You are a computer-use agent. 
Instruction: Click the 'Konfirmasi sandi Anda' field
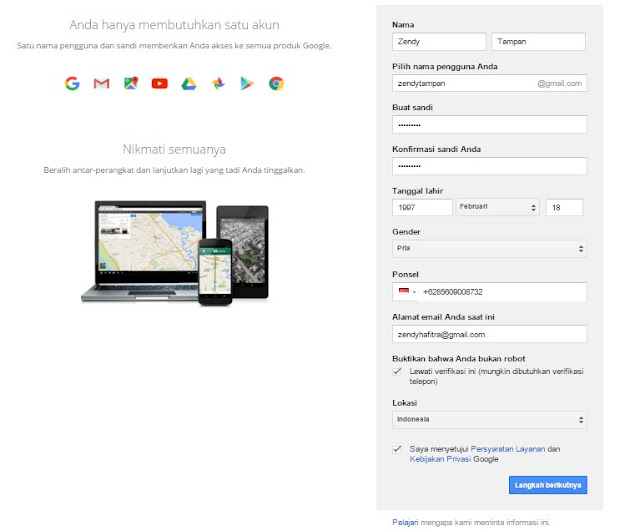[x=489, y=166]
